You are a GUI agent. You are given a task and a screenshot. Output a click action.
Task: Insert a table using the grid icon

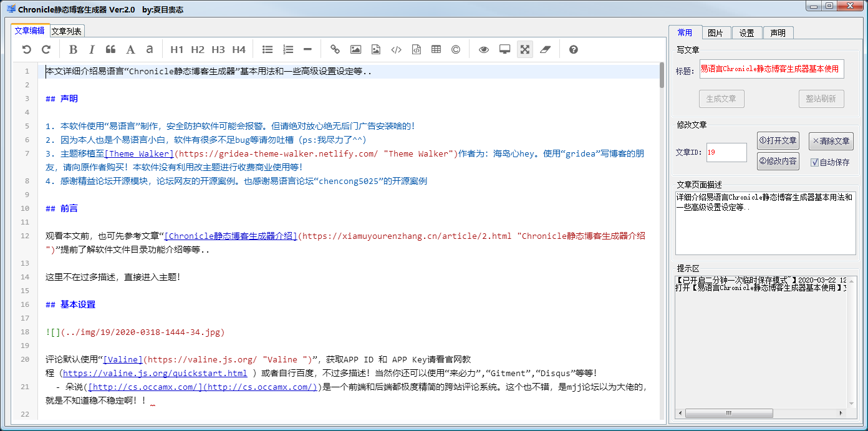[x=436, y=50]
